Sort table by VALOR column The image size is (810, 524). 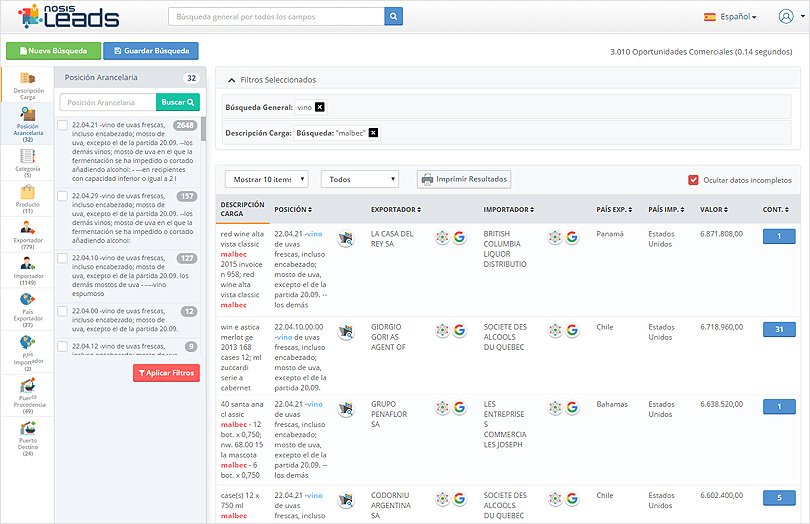[714, 209]
